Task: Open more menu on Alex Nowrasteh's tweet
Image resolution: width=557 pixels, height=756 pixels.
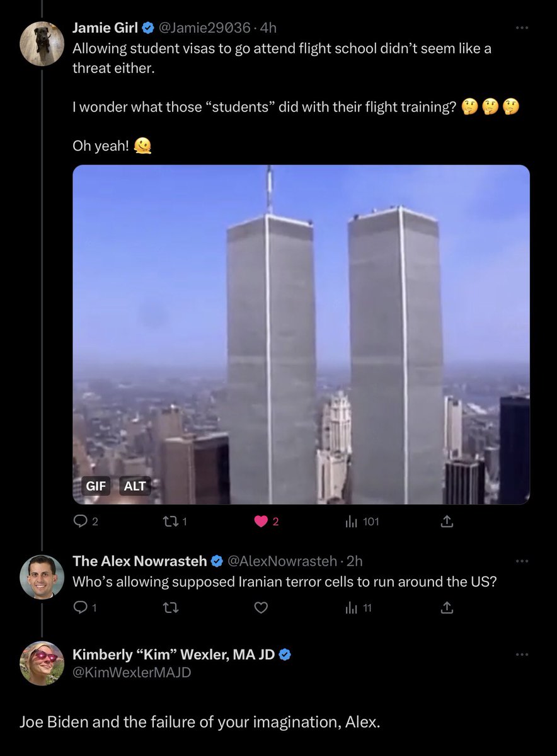Action: [521, 561]
